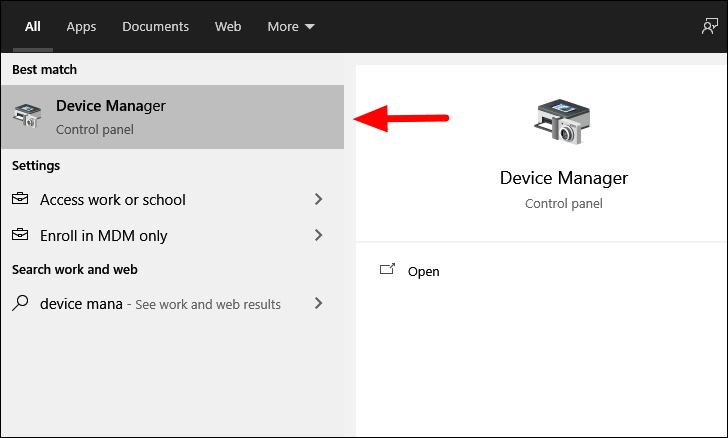
Task: Click the briefcase icon beside Enroll in MDM only
Action: point(20,235)
